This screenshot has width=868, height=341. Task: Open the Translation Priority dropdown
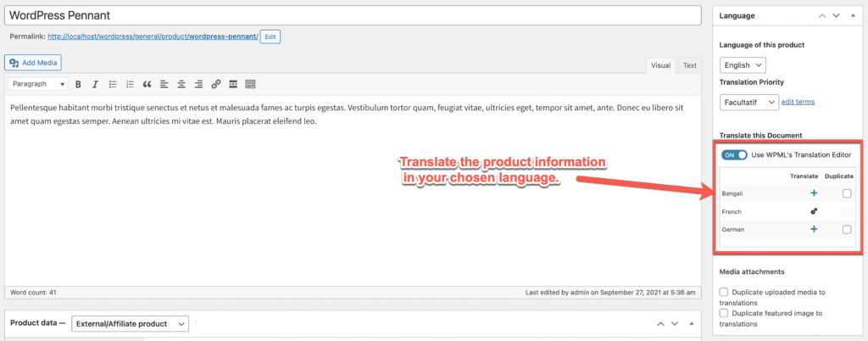(x=749, y=102)
